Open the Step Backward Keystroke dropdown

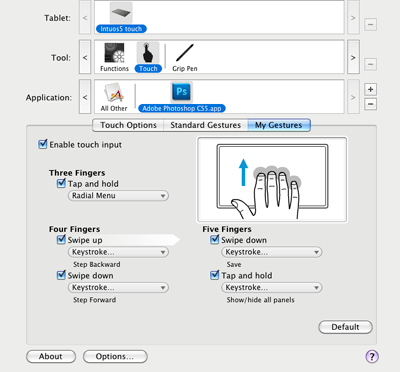(x=118, y=252)
